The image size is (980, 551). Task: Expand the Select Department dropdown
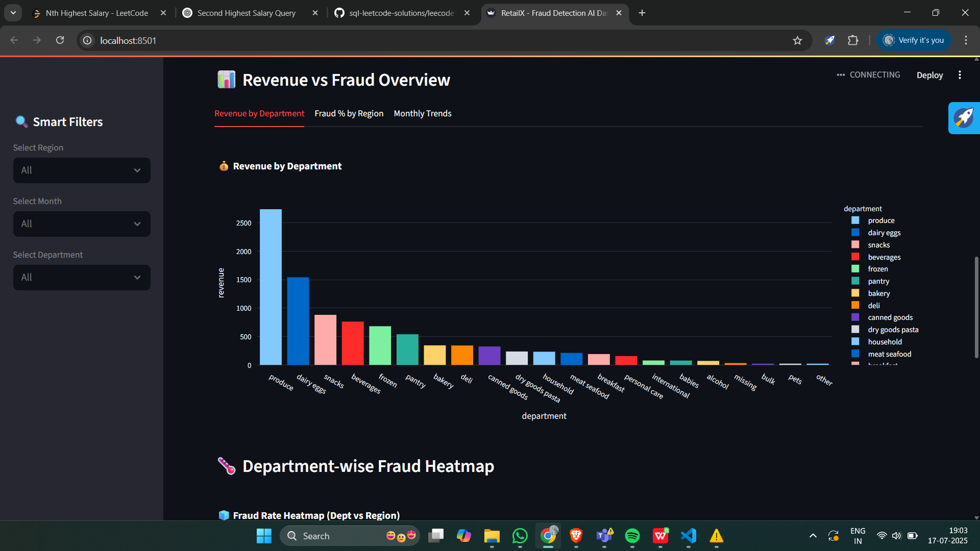(82, 278)
